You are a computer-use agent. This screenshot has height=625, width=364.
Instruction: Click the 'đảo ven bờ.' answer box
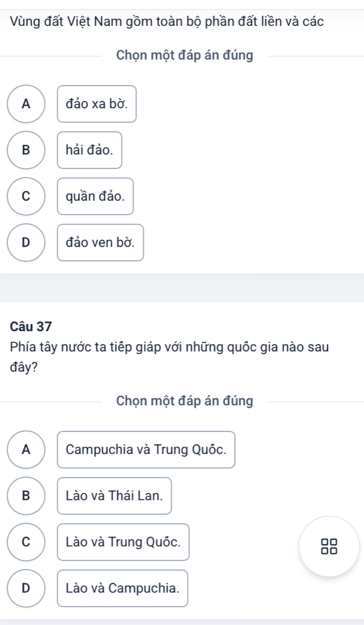(x=100, y=243)
